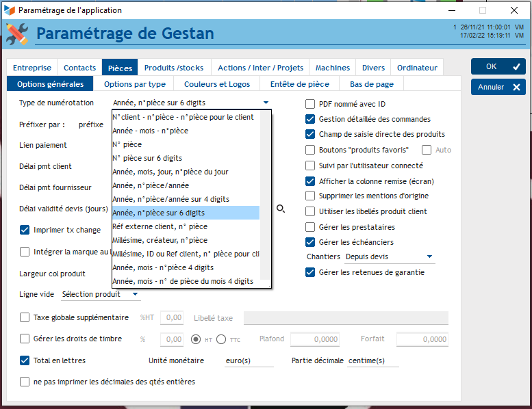This screenshot has width=532, height=409.
Task: Open the Ligne vide Sélection produit dropdown
Action: pos(136,295)
